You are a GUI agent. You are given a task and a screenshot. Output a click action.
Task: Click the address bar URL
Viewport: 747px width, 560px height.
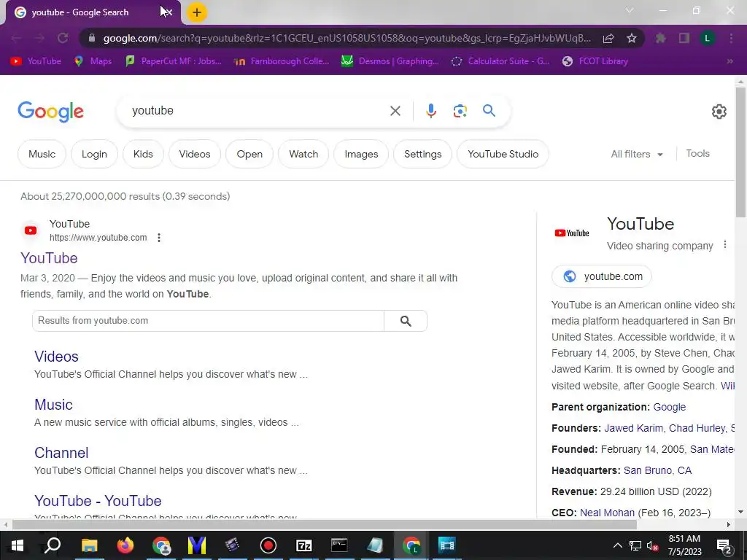tap(347, 38)
